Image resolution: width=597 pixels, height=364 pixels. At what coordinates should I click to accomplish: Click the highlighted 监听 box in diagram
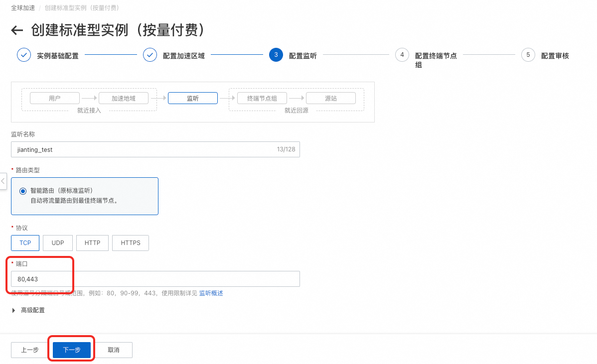click(x=193, y=98)
